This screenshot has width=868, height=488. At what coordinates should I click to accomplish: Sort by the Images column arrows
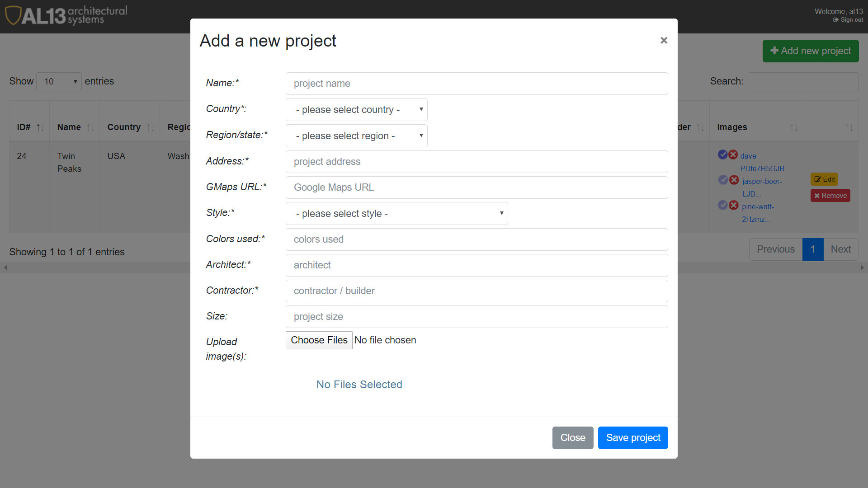[793, 128]
